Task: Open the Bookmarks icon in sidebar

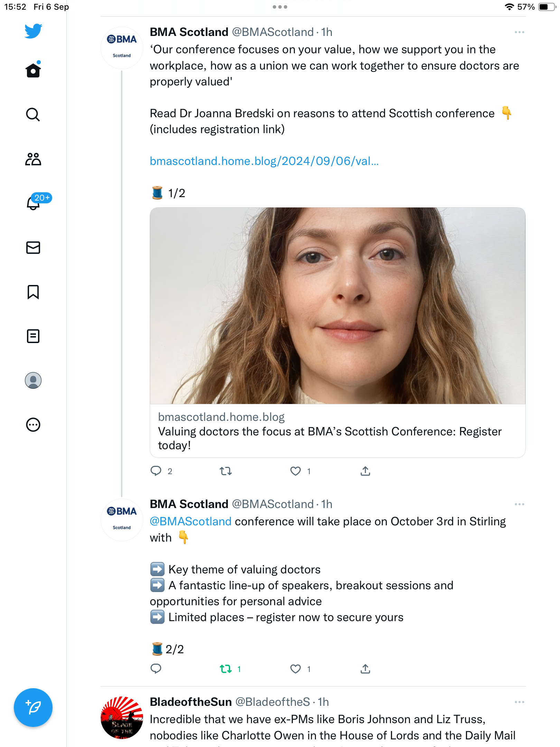Action: (33, 292)
